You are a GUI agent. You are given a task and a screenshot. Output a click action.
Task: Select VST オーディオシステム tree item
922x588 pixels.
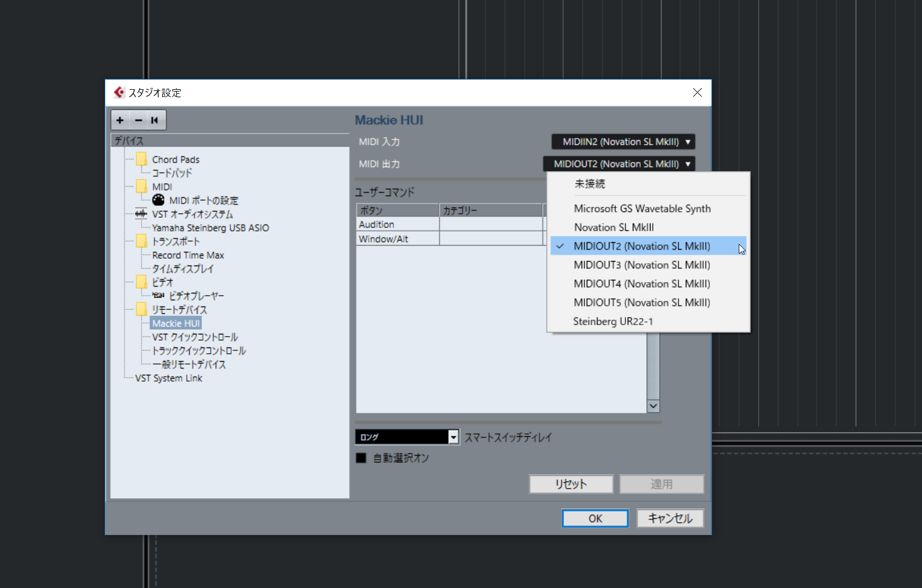pyautogui.click(x=192, y=214)
